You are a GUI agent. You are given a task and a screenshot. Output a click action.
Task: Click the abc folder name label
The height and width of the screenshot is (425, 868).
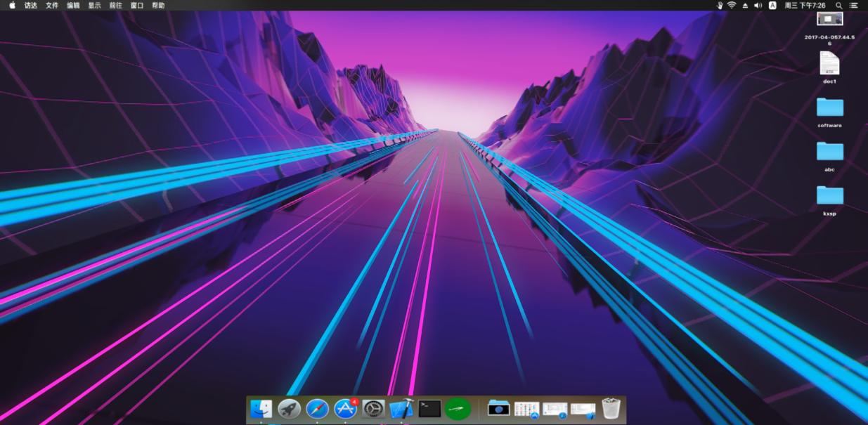pos(829,169)
